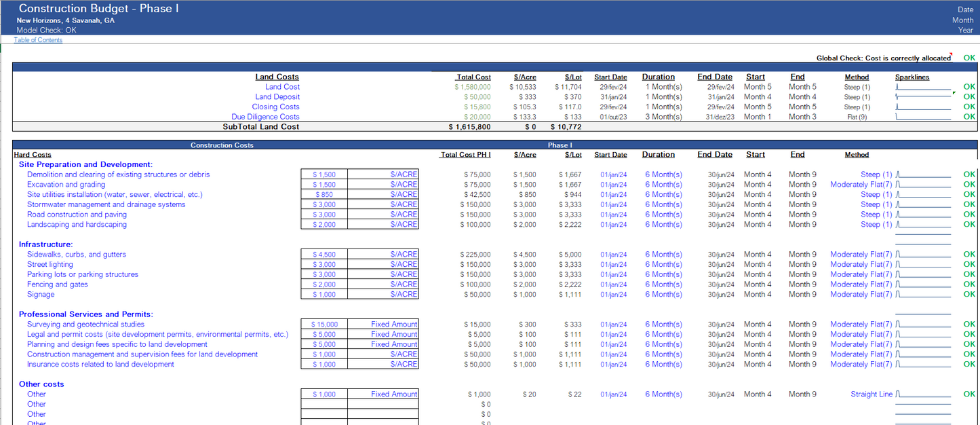Open the $/ACRE unit cell for Street lighting
The image size is (980, 425).
pos(383,265)
